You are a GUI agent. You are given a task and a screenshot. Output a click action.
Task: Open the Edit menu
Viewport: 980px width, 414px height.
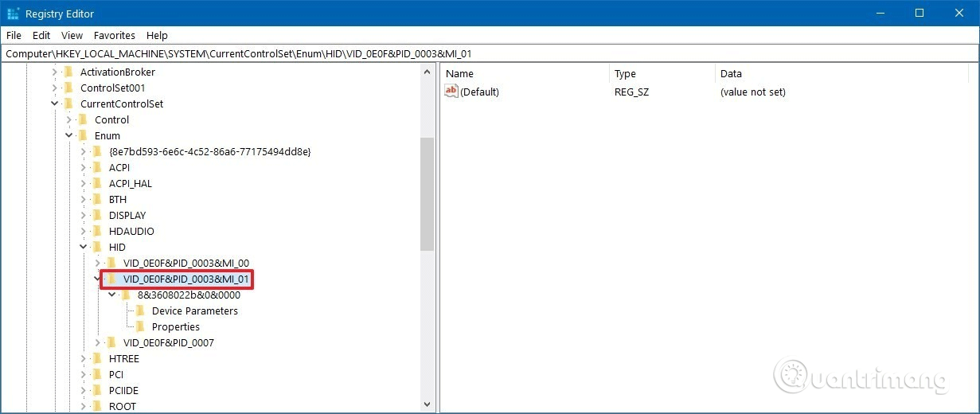tap(41, 35)
